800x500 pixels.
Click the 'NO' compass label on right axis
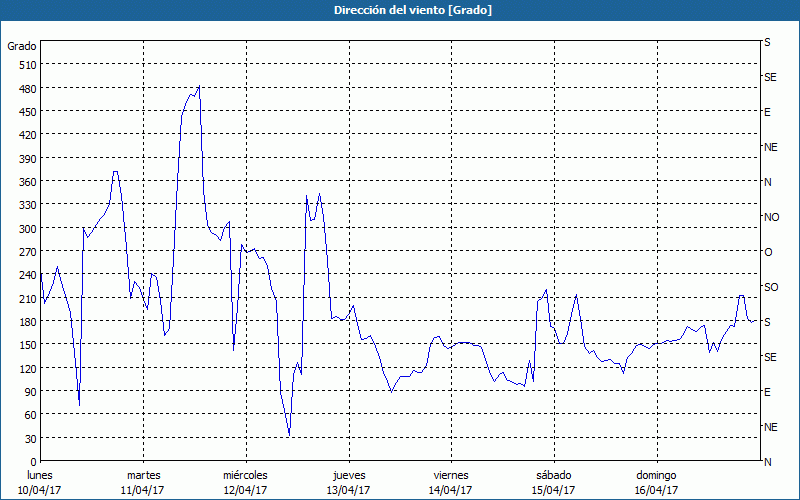click(x=771, y=217)
